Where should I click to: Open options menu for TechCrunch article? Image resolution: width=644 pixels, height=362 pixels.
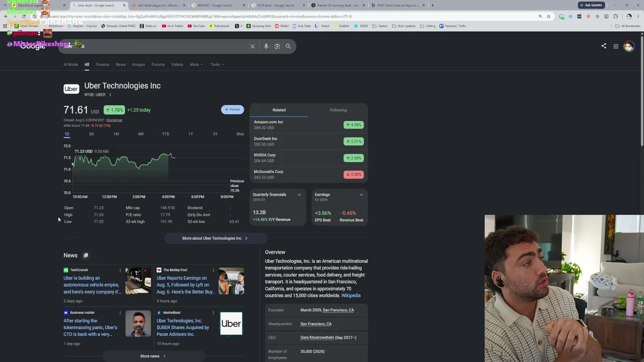tap(120, 270)
